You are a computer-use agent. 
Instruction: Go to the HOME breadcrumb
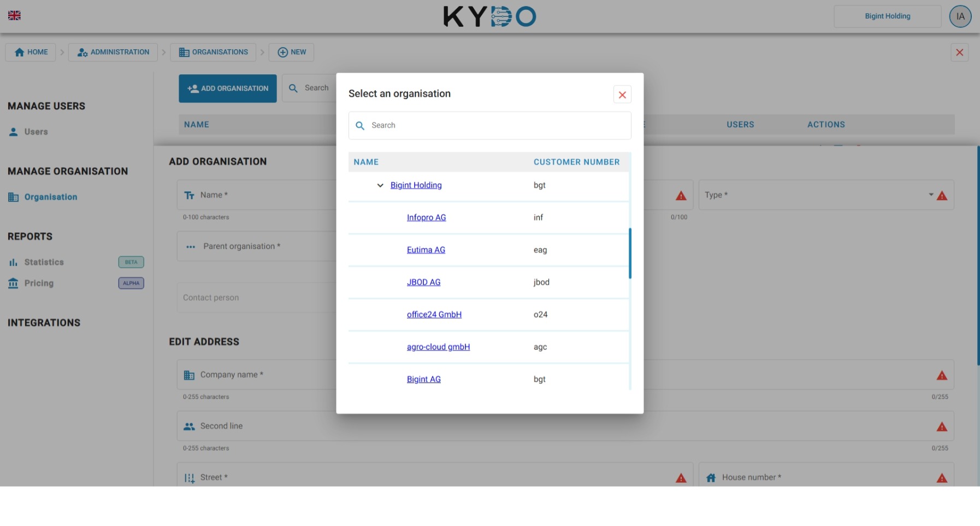31,52
